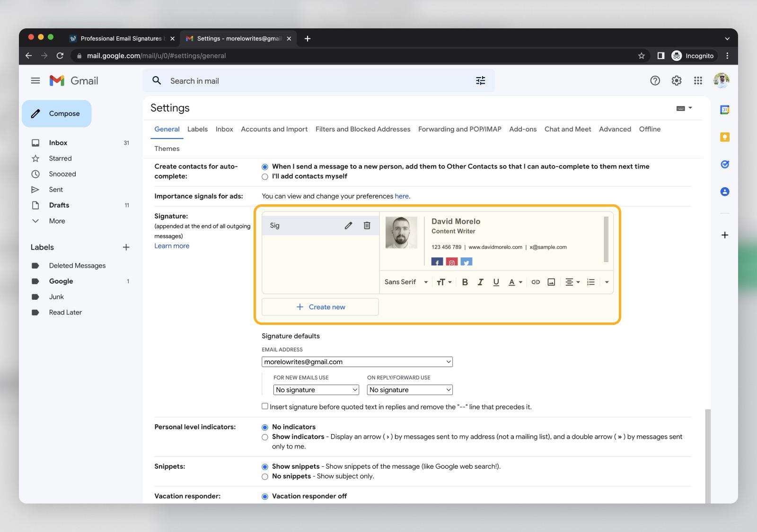Open the For New Emails Use dropdown

316,389
